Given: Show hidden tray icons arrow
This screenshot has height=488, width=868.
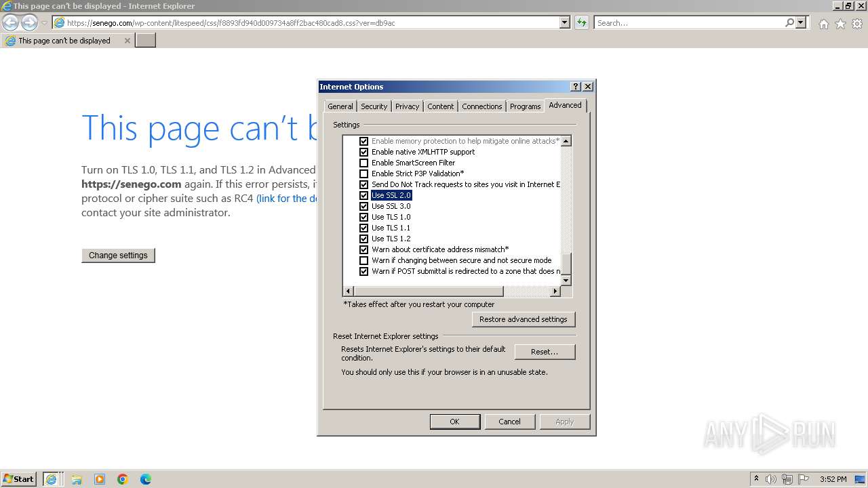Looking at the screenshot, I should [x=756, y=479].
